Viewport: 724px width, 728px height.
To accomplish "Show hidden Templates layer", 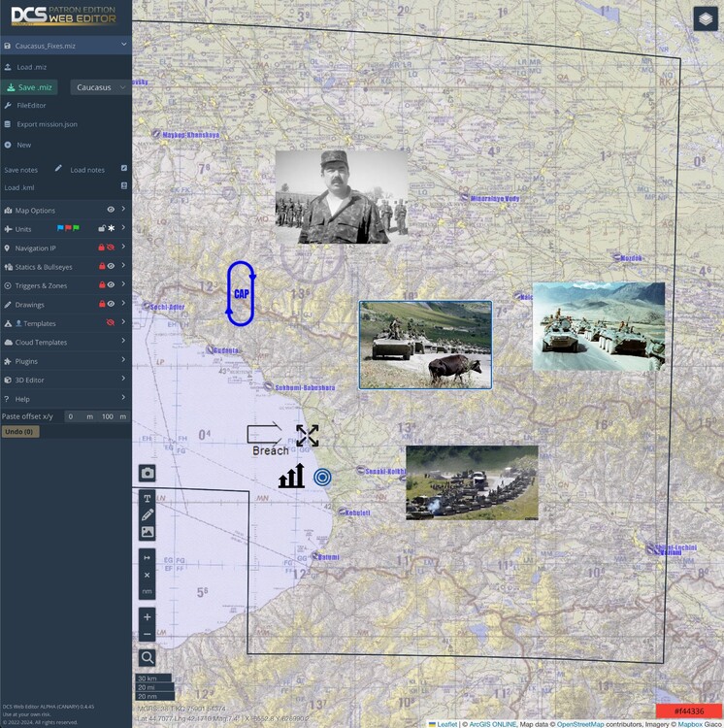I will coord(111,322).
